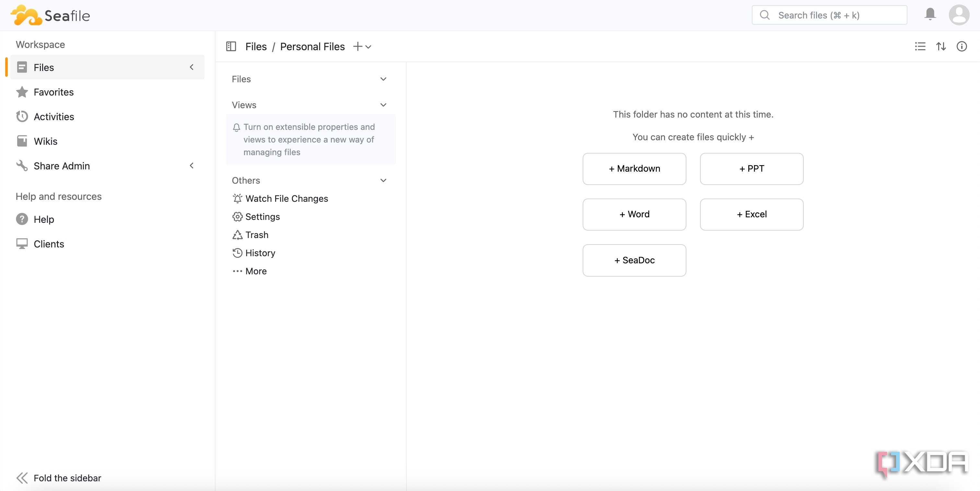Image resolution: width=980 pixels, height=491 pixels.
Task: Click the More ellipsis icon
Action: [x=238, y=271]
